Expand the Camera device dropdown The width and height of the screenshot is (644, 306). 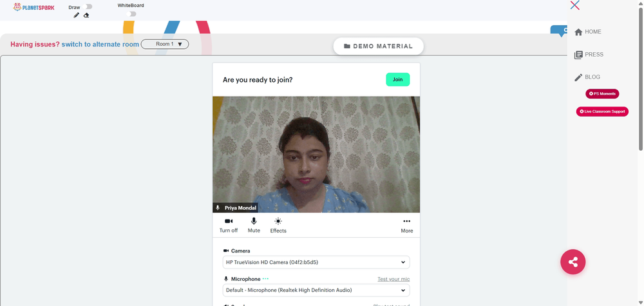[316, 262]
